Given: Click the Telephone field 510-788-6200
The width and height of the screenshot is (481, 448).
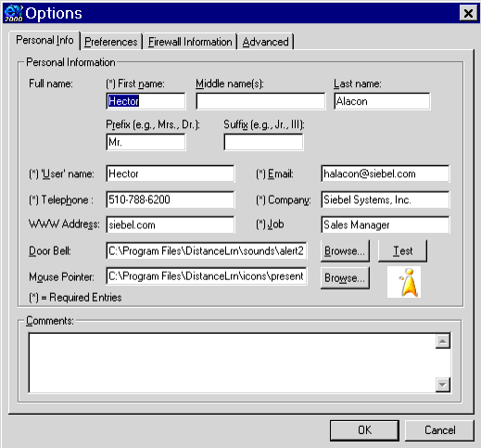Looking at the screenshot, I should (x=171, y=199).
